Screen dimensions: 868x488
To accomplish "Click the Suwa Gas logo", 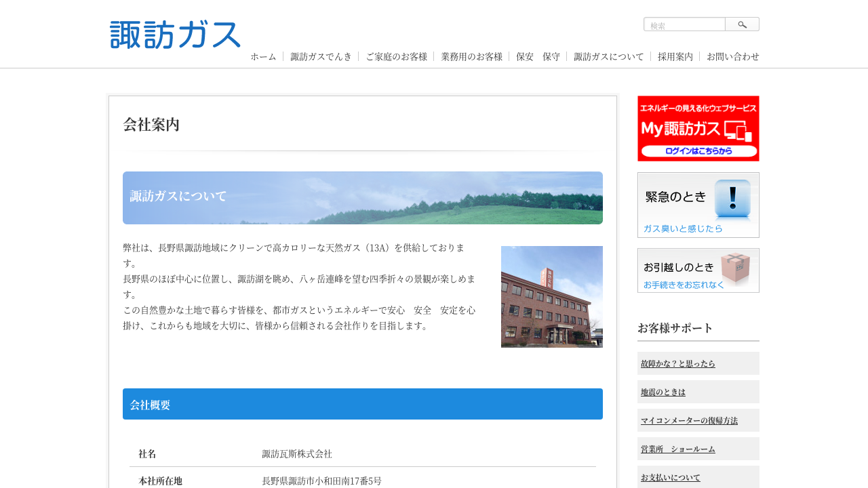I will click(175, 35).
